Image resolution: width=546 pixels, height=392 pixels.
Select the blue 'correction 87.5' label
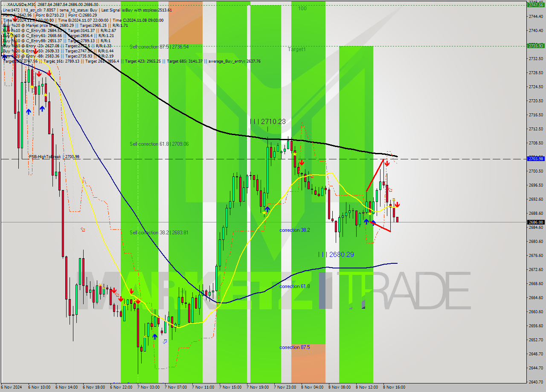click(295, 347)
